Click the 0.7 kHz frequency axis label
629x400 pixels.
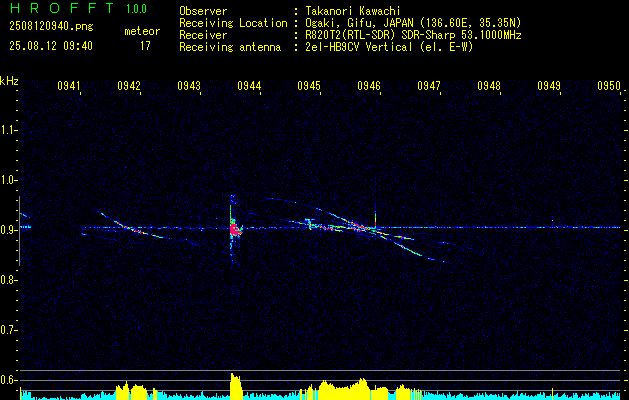pyautogui.click(x=8, y=330)
